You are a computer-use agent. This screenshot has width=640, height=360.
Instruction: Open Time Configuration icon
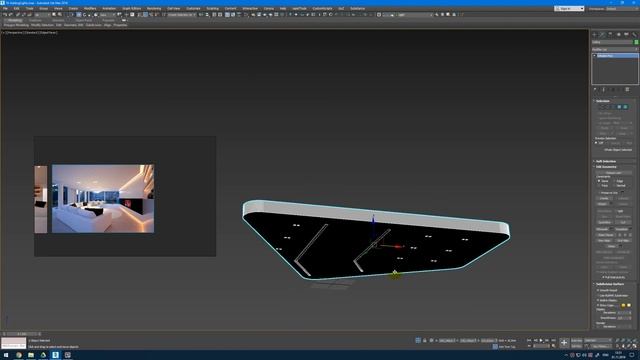click(554, 346)
